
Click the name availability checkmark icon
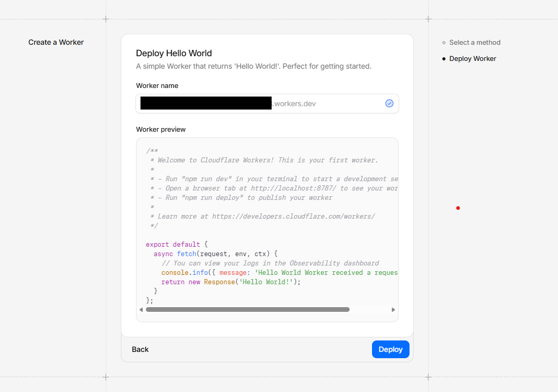tap(389, 104)
